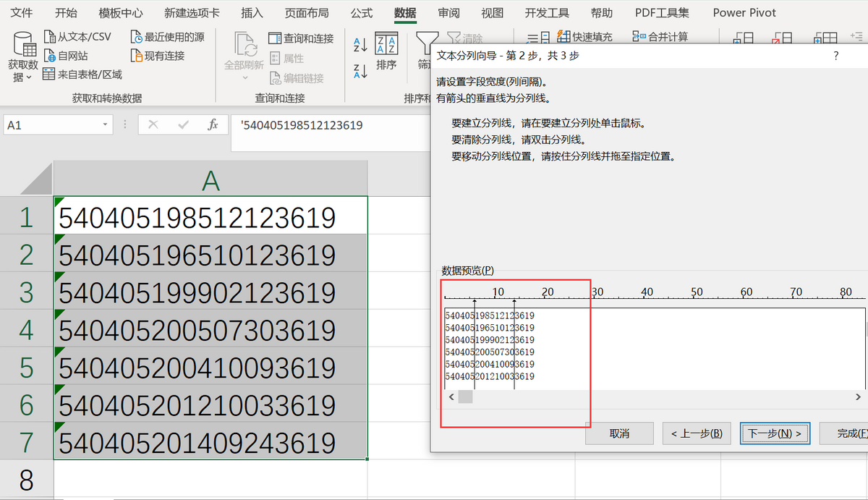Click the select-all corner triangle
Image resolution: width=868 pixels, height=500 pixels.
[36, 179]
